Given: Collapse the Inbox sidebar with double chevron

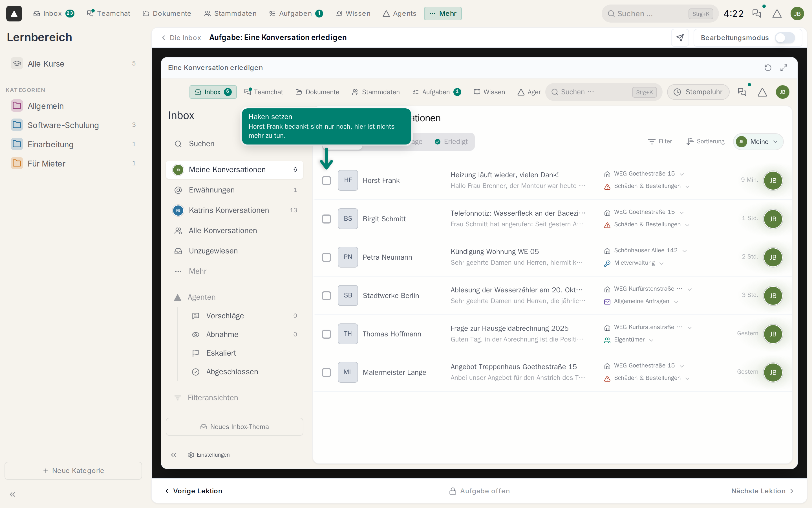Looking at the screenshot, I should coord(174,455).
